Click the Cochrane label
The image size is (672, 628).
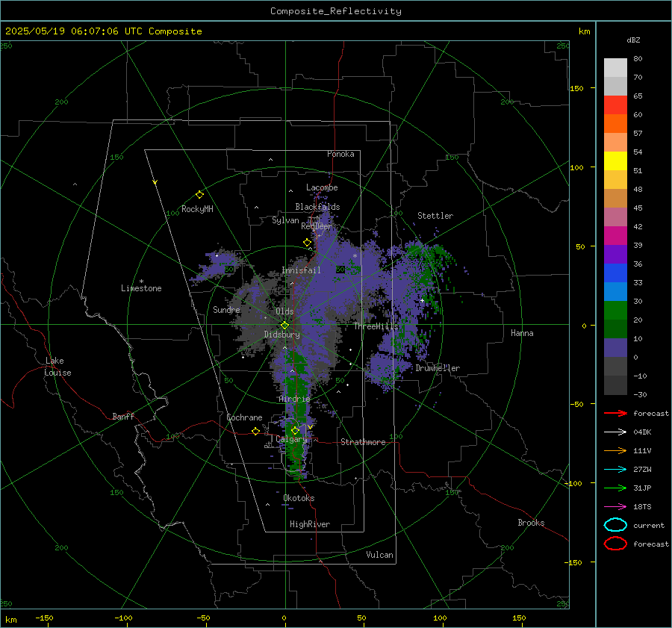[x=244, y=417]
